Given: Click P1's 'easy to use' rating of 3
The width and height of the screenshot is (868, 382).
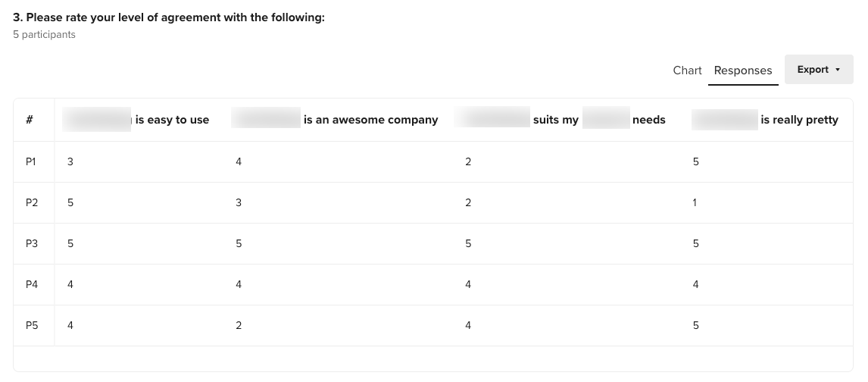Looking at the screenshot, I should pos(70,161).
